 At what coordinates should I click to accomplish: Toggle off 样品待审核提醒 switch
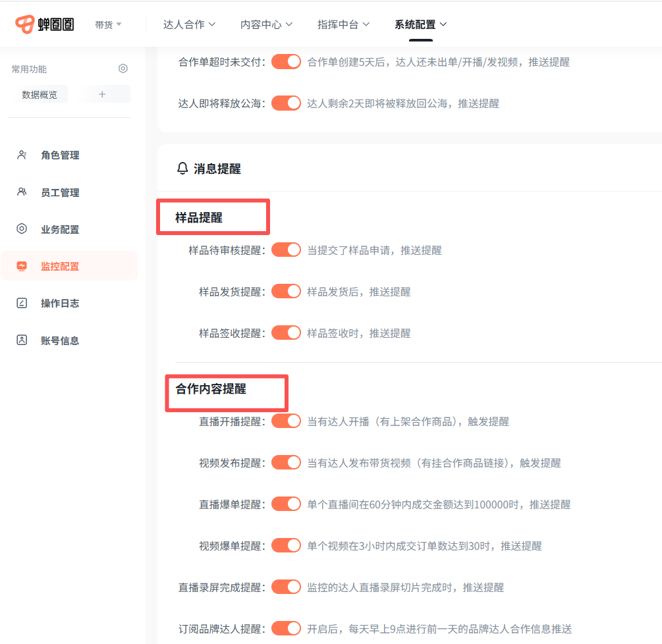(286, 250)
